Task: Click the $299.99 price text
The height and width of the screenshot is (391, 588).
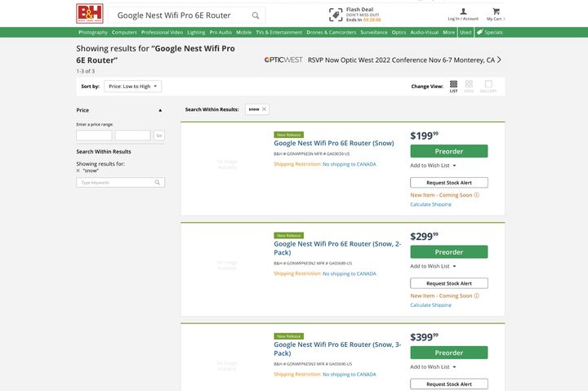Action: coord(424,236)
